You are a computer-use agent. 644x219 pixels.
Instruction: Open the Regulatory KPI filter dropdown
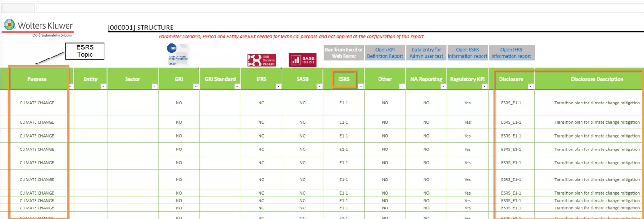484,86
